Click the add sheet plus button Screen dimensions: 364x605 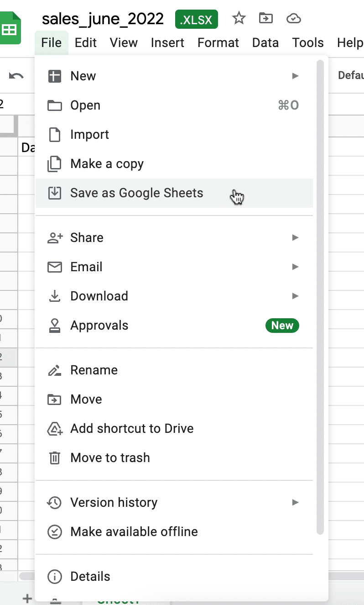coord(27,599)
